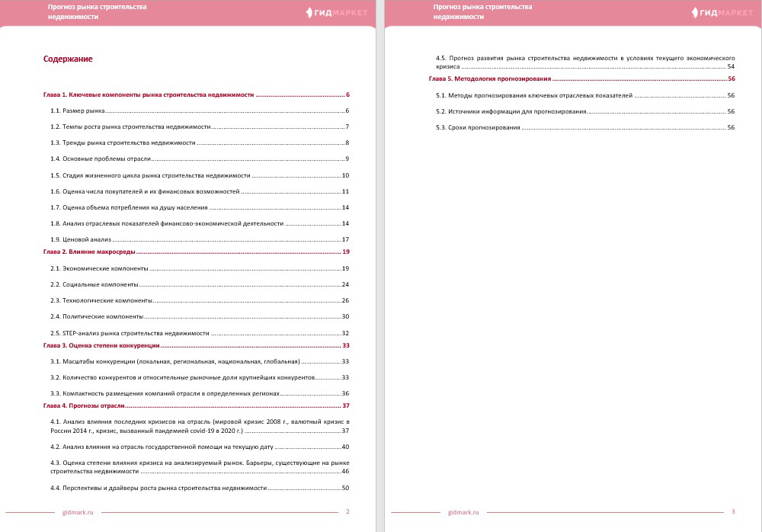This screenshot has width=762, height=532.
Task: Jump to Глава 1. Ключевые компоненты рынка
Action: click(149, 95)
